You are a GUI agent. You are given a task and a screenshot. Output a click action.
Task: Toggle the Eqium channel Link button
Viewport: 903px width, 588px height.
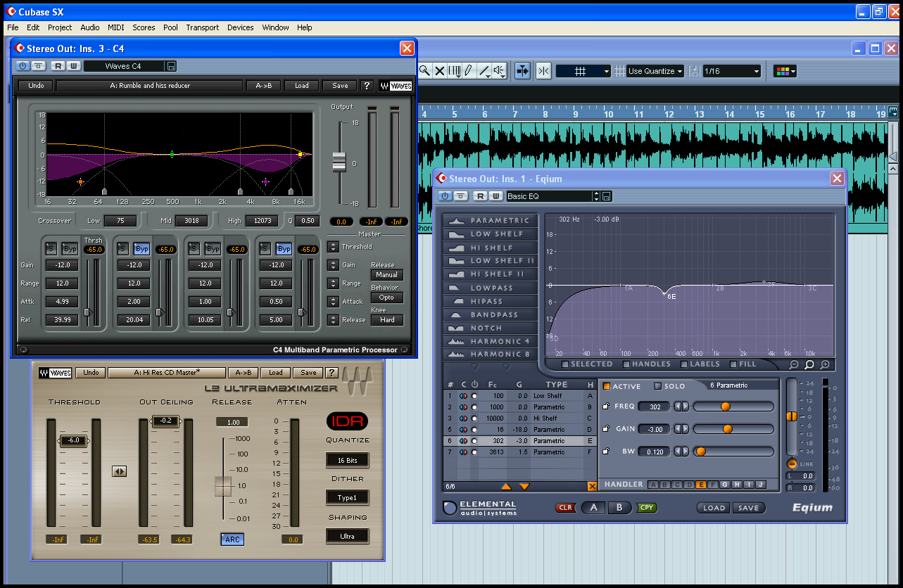point(792,464)
